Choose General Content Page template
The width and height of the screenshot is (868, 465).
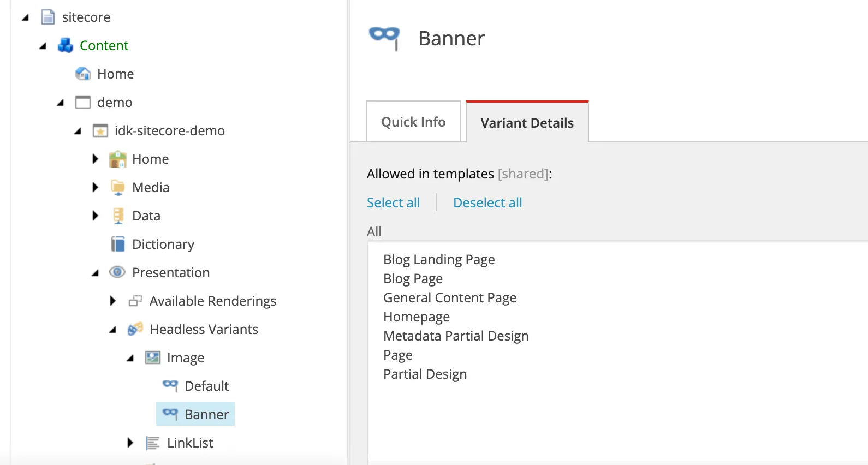point(450,298)
